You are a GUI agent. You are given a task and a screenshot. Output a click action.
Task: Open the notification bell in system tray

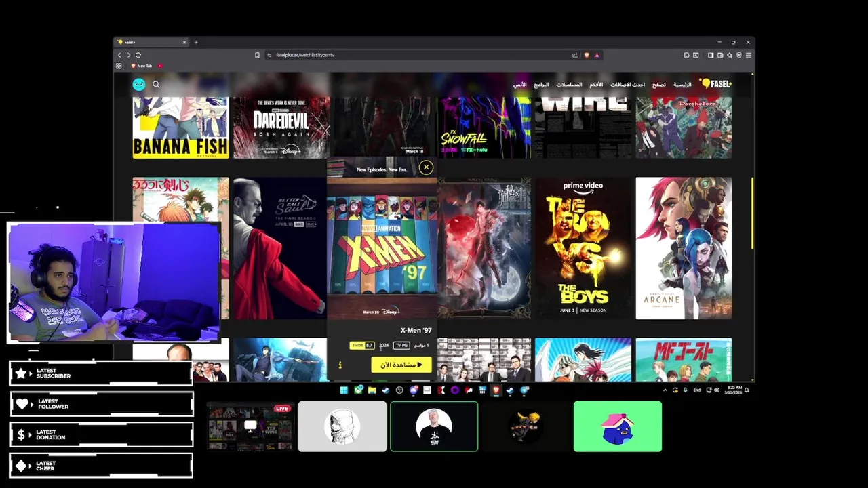(747, 390)
